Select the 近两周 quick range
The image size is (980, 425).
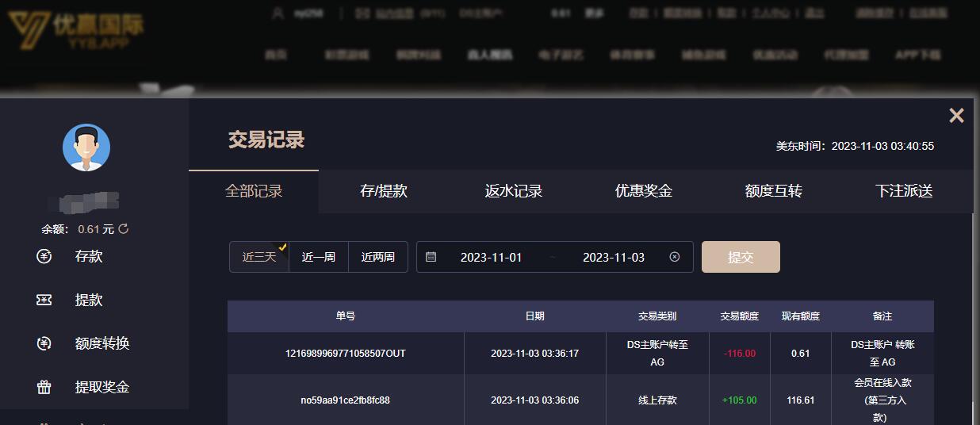tap(378, 257)
